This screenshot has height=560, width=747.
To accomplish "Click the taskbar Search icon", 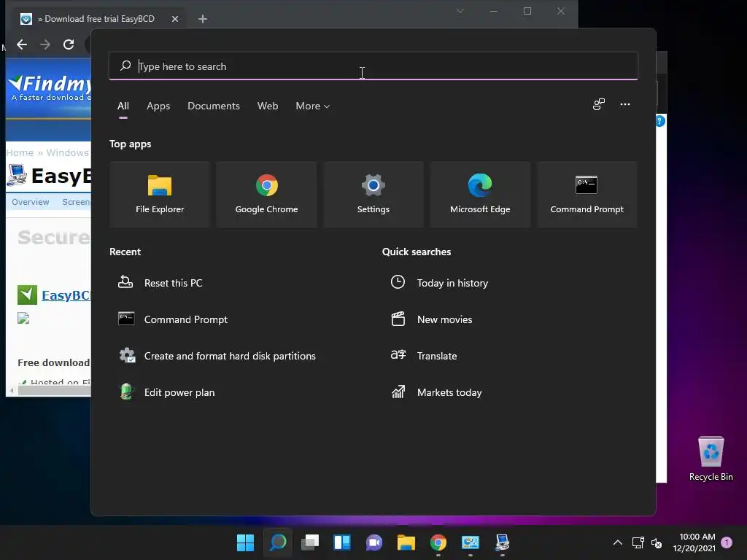I will point(278,542).
